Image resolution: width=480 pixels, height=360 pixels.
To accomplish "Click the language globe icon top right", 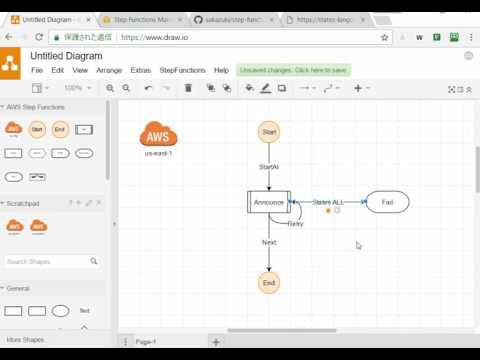I will pyautogui.click(x=468, y=56).
